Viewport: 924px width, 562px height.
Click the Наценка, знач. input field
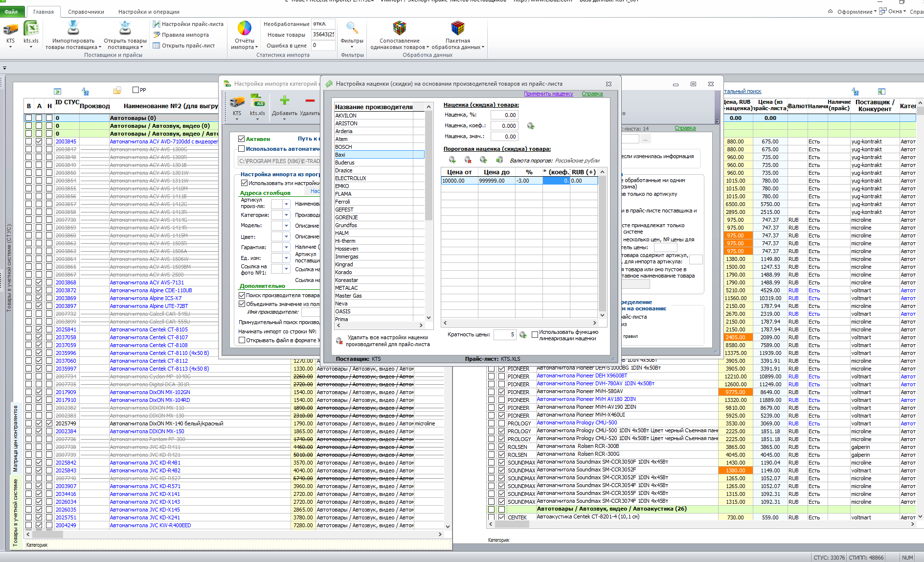(x=504, y=137)
